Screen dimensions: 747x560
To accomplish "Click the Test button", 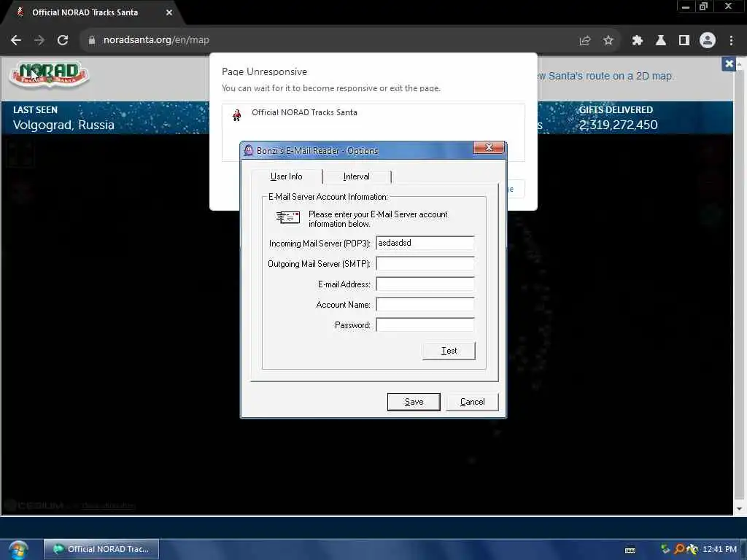I will point(449,351).
